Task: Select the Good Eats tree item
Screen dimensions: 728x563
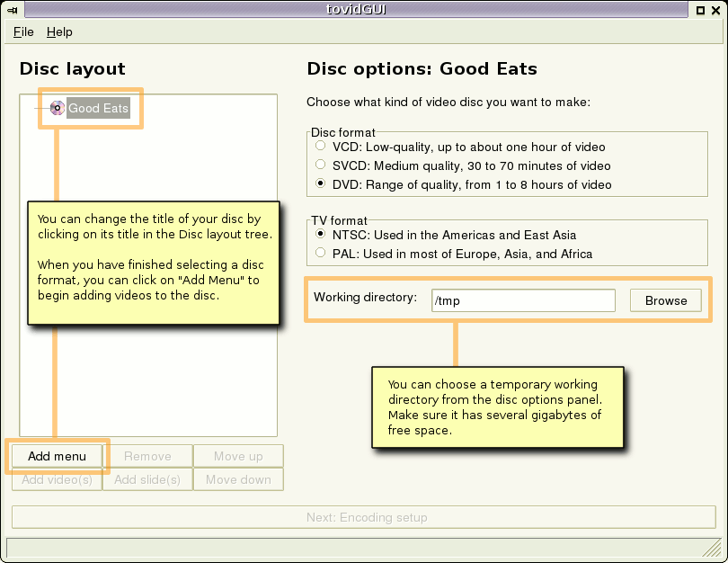Action: click(x=98, y=108)
